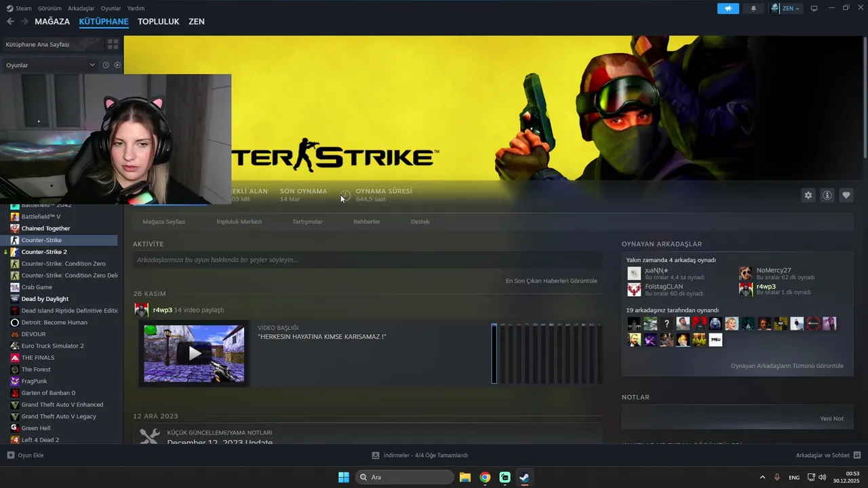Click the DEVOUR game icon

point(15,334)
